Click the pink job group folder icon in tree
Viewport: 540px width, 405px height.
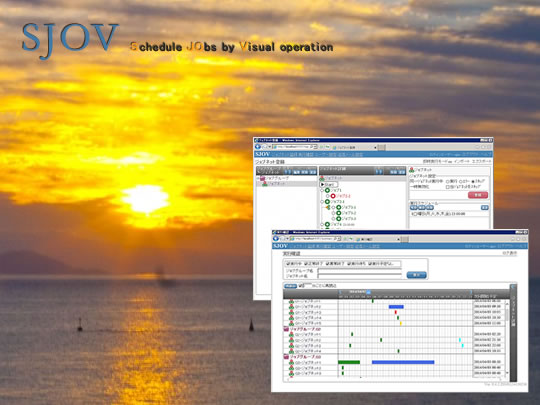(262, 178)
